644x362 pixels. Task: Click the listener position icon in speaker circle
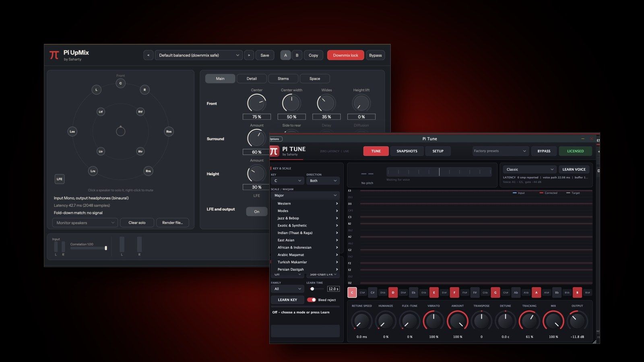tap(120, 131)
